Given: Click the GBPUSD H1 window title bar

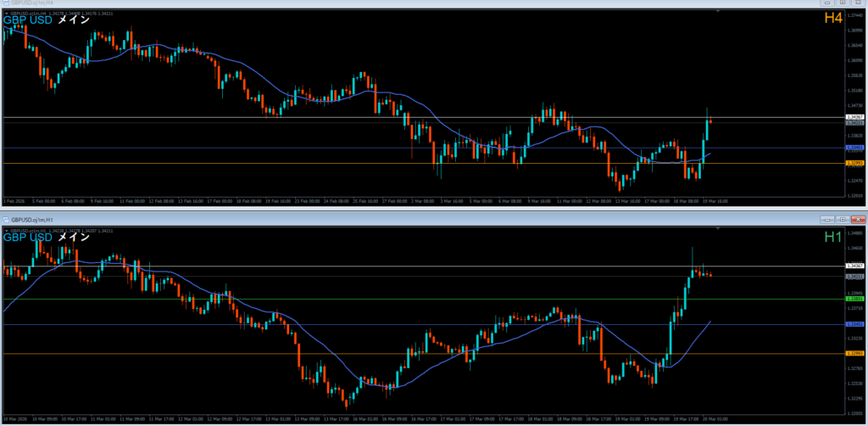Looking at the screenshot, I should 339,219.
